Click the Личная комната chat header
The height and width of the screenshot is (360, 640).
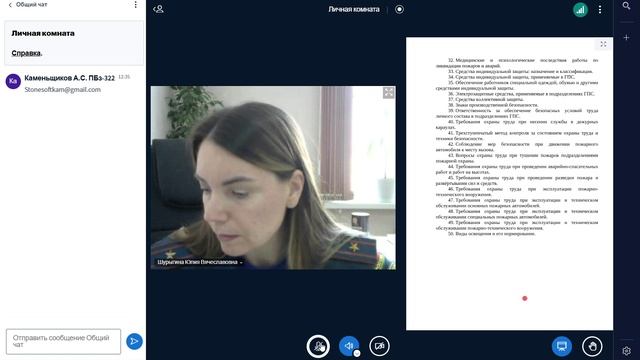43,33
